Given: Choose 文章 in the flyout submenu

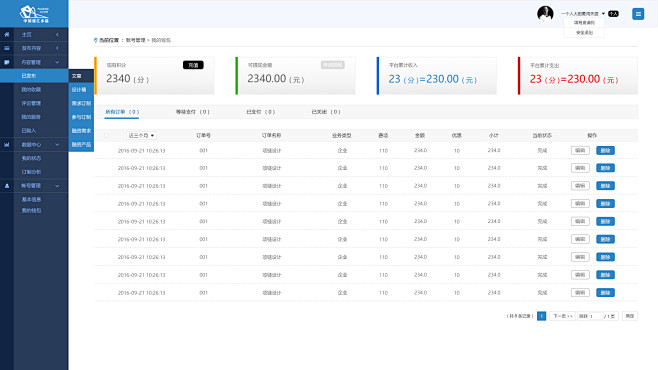Looking at the screenshot, I should click(x=81, y=76).
